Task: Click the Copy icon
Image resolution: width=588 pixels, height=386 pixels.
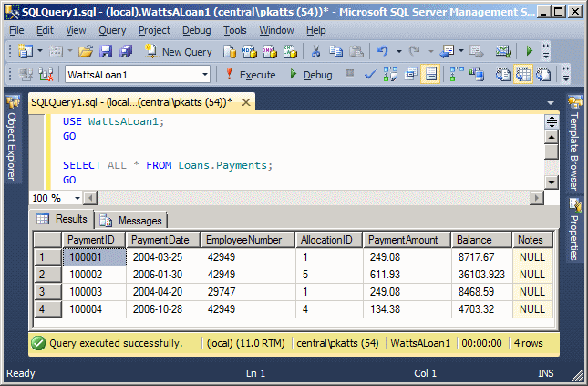Action: pos(336,51)
